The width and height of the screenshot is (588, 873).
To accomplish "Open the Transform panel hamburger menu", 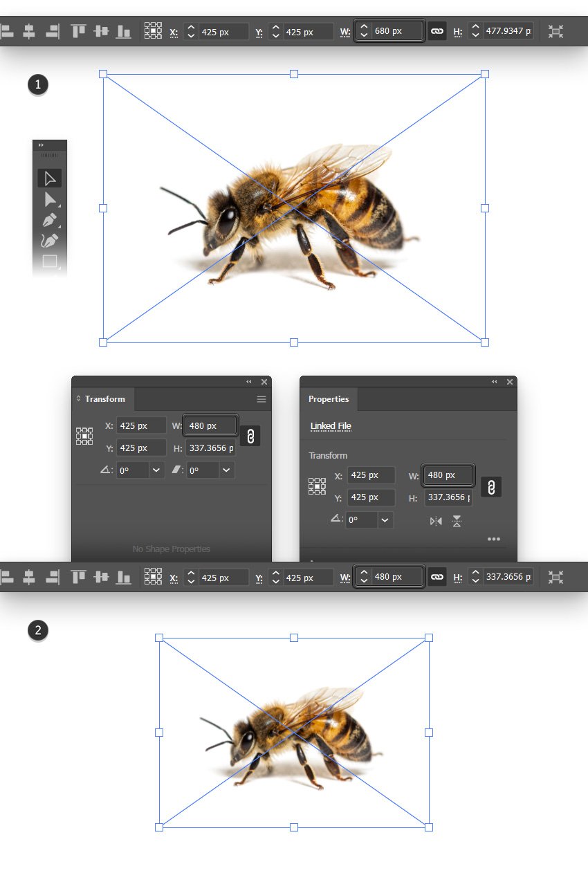I will pos(261,399).
